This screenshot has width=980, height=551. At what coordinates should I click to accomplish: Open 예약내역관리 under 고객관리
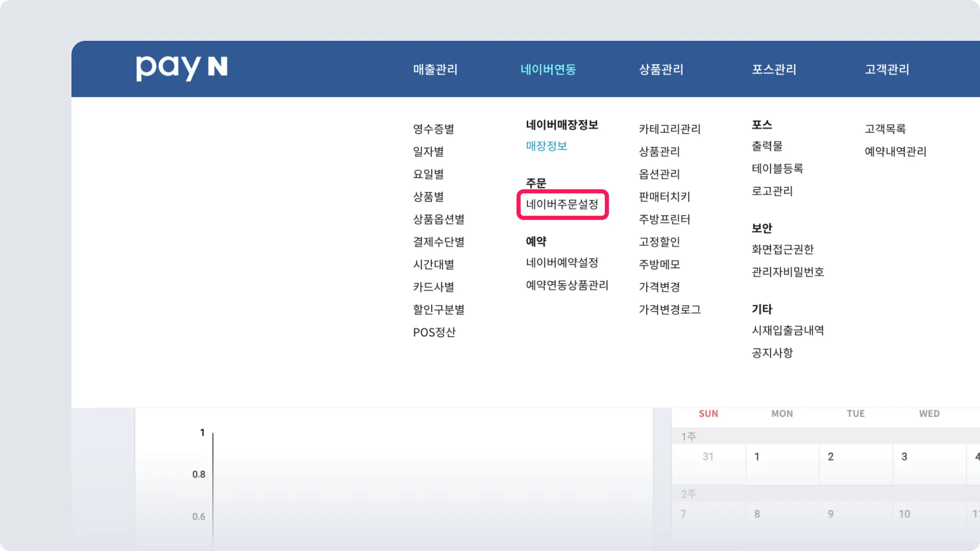pyautogui.click(x=895, y=152)
